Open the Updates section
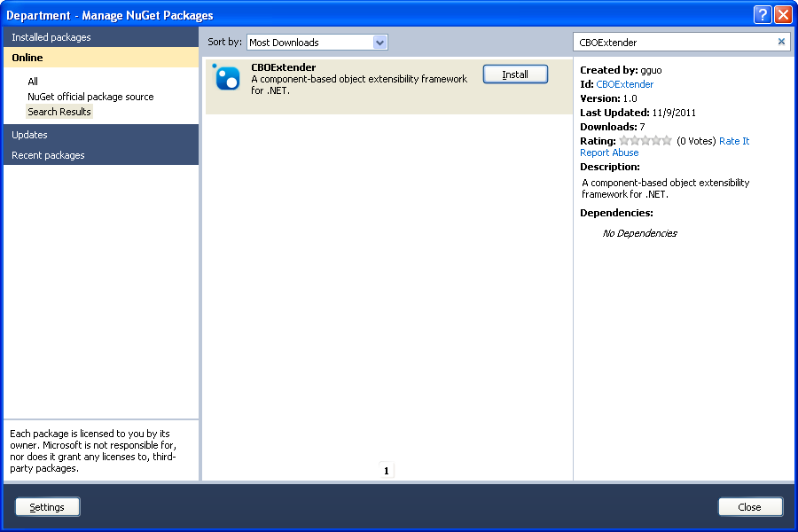This screenshot has height=532, width=798. tap(101, 135)
